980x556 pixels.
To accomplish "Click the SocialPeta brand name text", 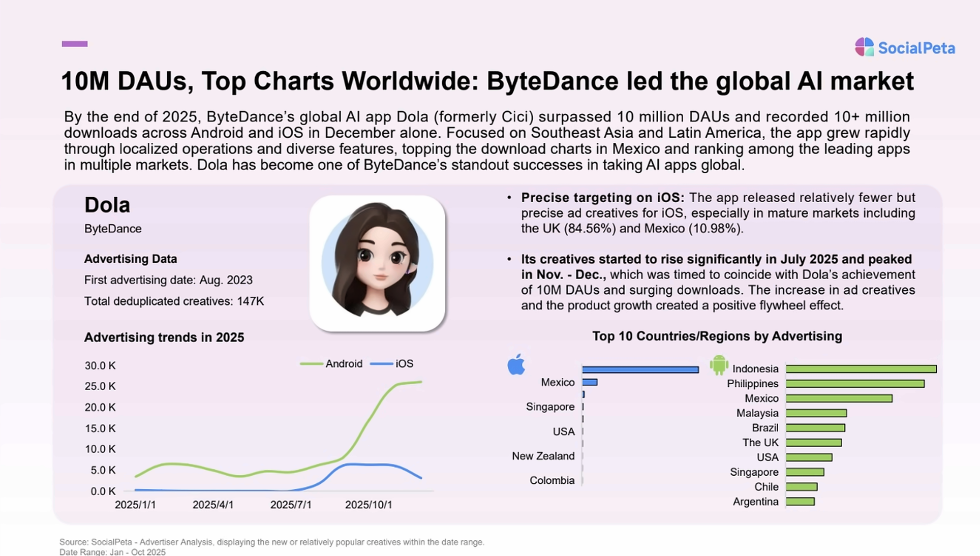I will [x=916, y=48].
